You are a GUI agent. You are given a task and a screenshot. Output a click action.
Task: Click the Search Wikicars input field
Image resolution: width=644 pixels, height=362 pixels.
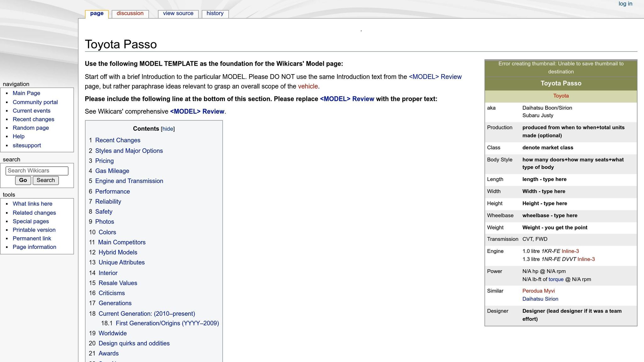pyautogui.click(x=37, y=171)
